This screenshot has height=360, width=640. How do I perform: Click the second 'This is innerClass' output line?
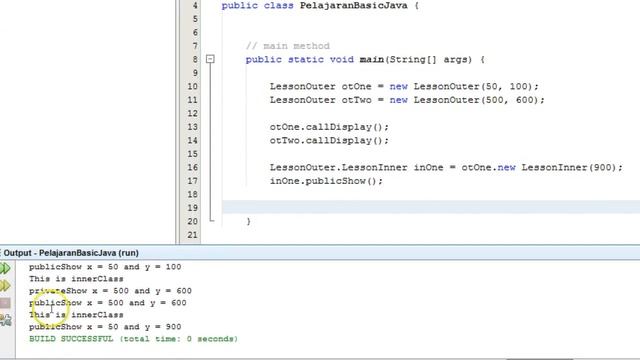point(76,315)
